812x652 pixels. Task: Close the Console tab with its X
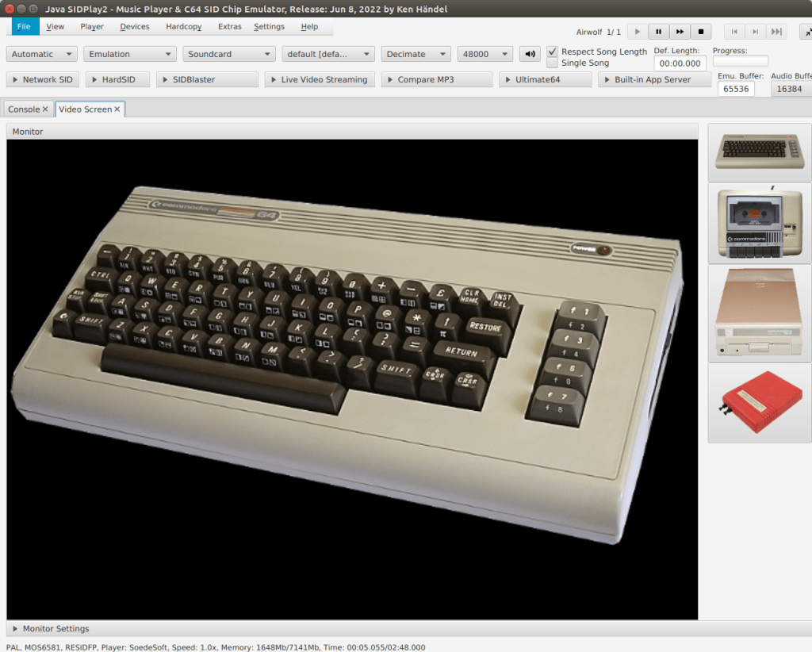tap(45, 109)
